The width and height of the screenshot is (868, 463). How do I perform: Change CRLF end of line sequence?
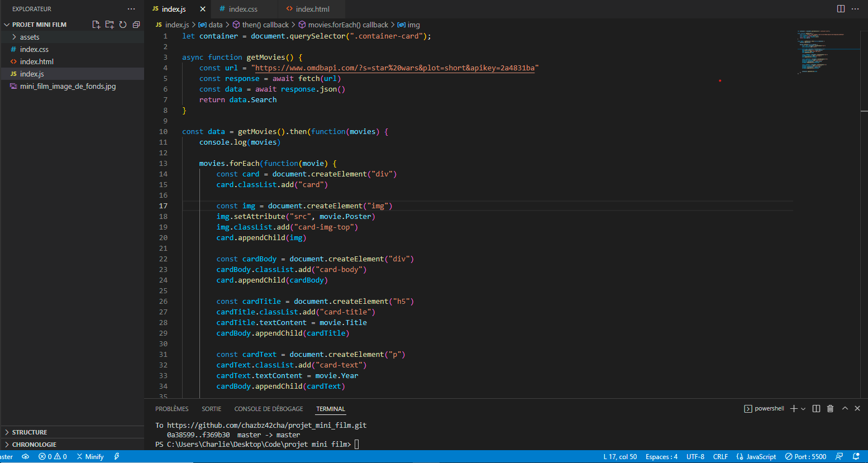point(720,457)
